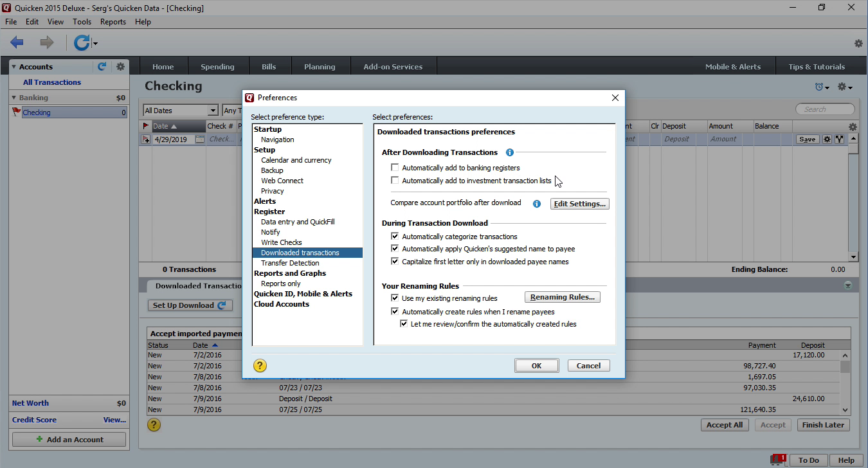Open Accounts bar gear settings icon
868x468 pixels.
120,66
